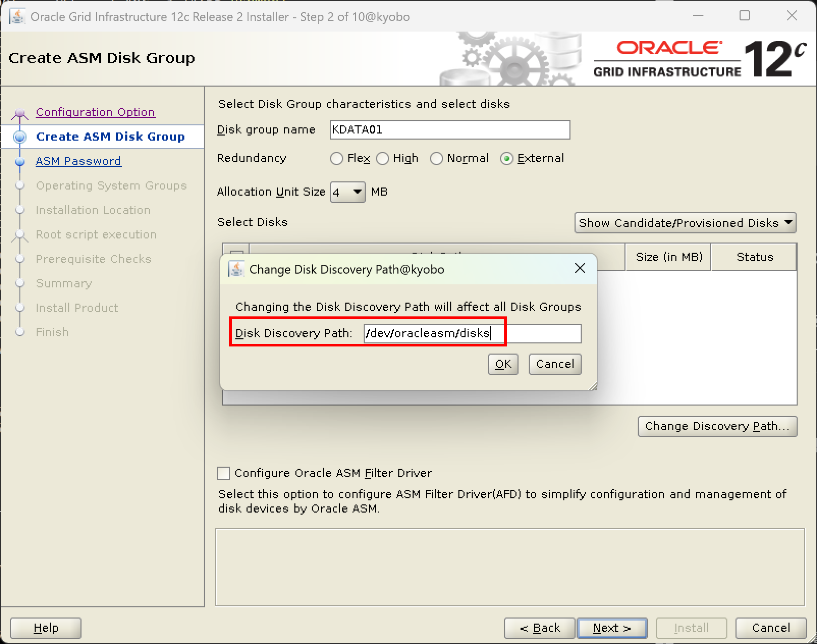Select the External redundancy option

tap(507, 158)
